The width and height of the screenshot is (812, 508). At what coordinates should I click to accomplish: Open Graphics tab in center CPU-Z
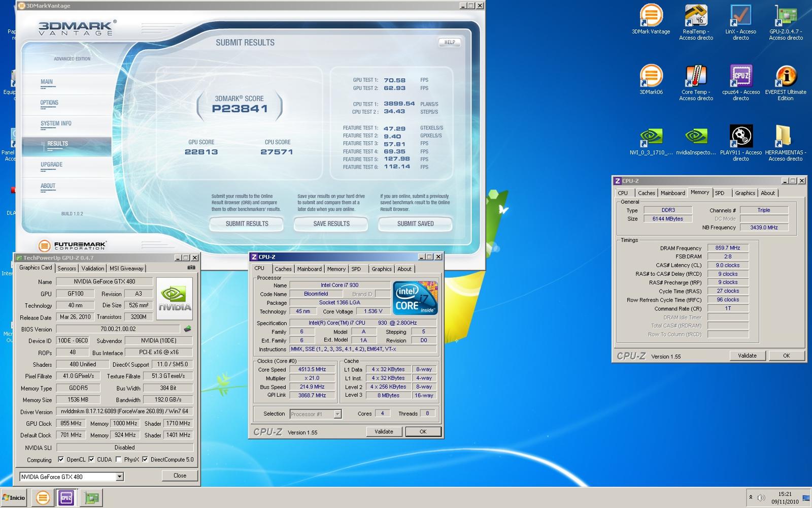pos(381,269)
